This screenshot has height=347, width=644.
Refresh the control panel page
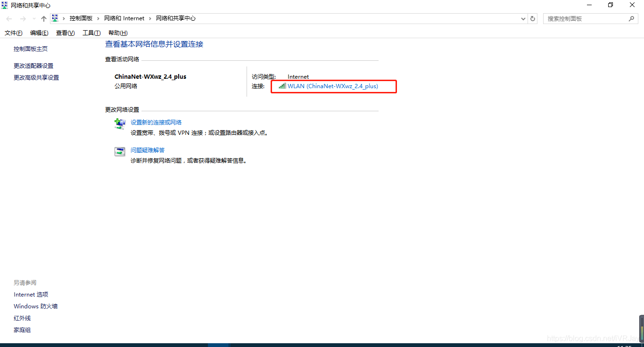[533, 18]
